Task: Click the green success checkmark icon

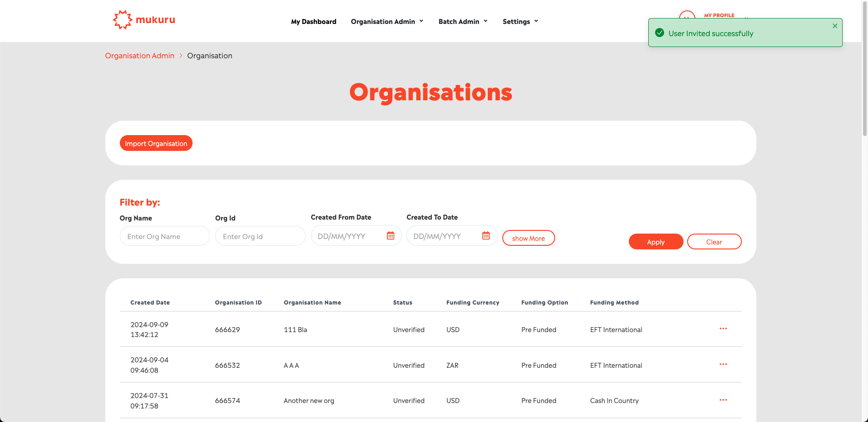Action: point(660,33)
